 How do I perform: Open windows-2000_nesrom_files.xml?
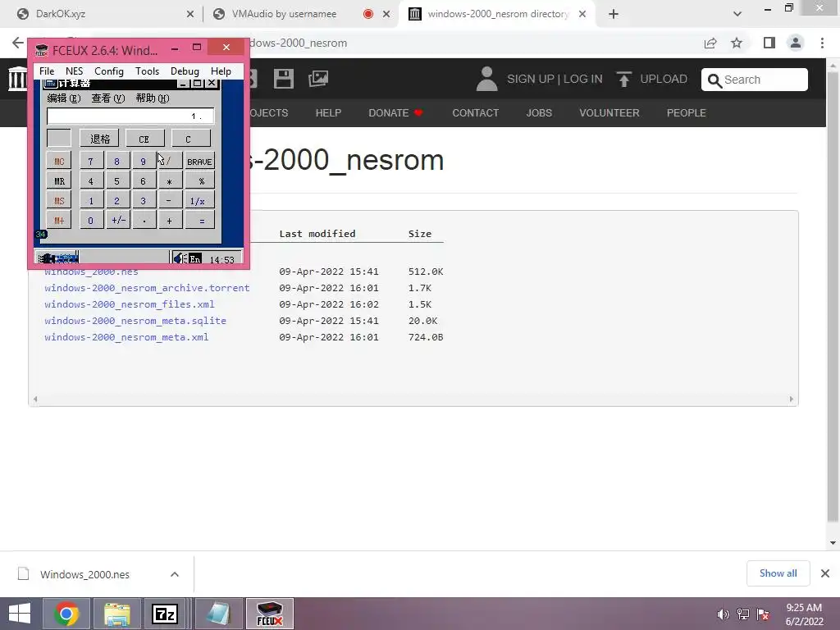[x=129, y=304]
